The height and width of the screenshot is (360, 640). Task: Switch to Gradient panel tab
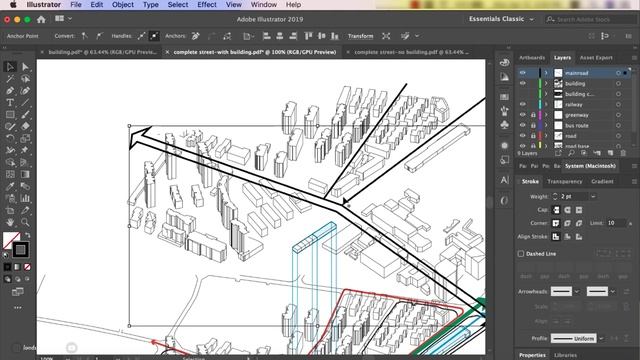(x=602, y=181)
